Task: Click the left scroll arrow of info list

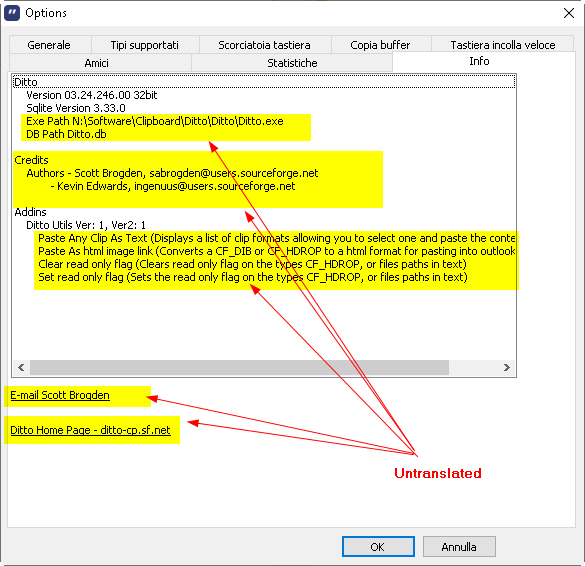Action: (x=21, y=368)
